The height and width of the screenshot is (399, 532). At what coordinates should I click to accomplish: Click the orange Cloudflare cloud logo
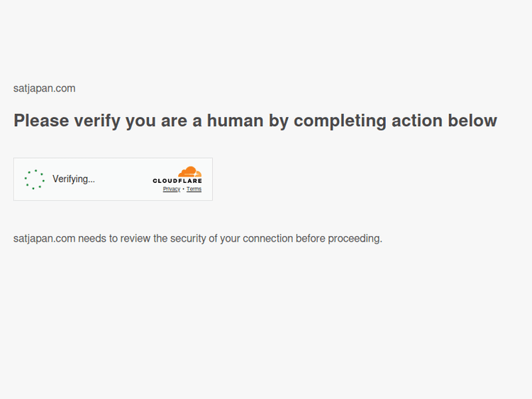click(x=189, y=172)
